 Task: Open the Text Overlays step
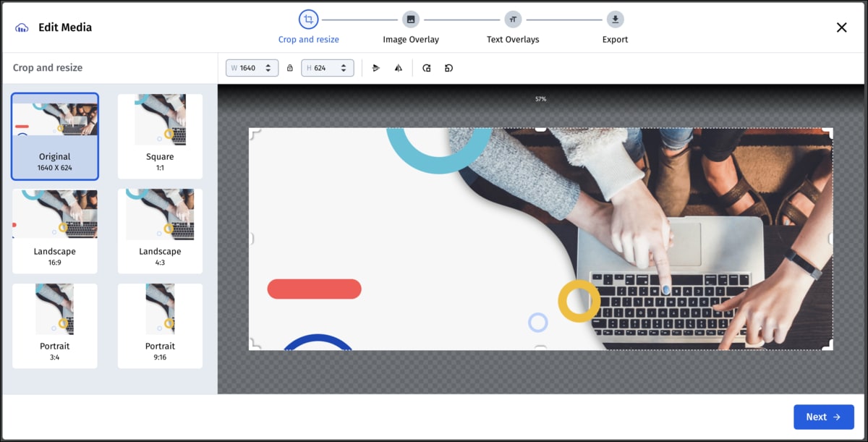click(513, 20)
